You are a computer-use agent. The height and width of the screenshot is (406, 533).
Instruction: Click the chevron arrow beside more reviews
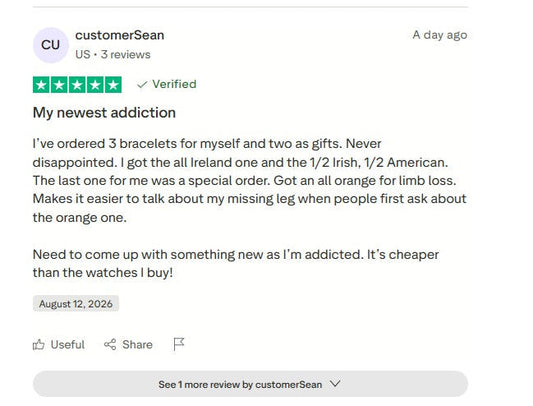click(335, 384)
